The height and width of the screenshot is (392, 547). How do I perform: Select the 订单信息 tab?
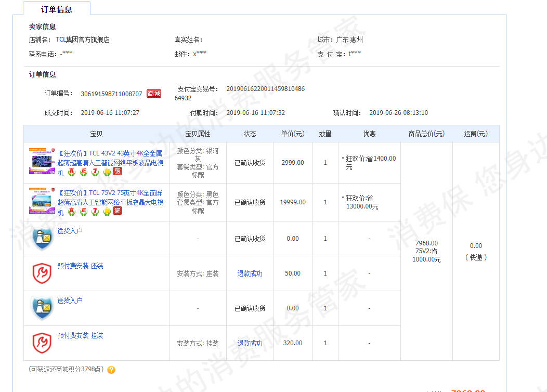(57, 9)
